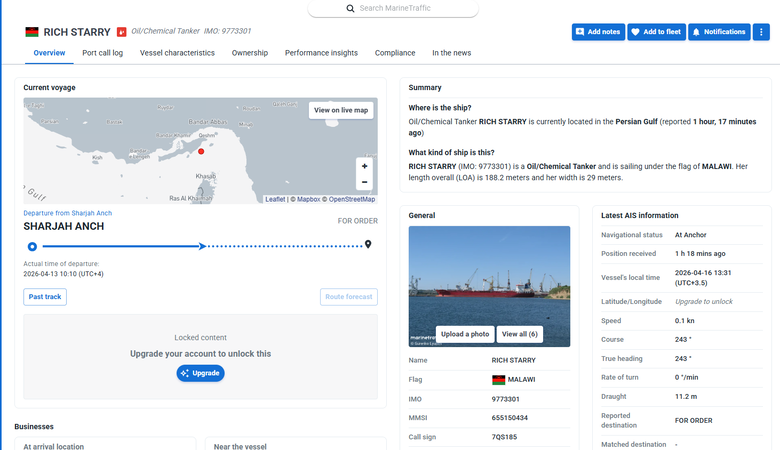Add the vessel to fleet
The height and width of the screenshot is (450, 780).
pyautogui.click(x=657, y=32)
